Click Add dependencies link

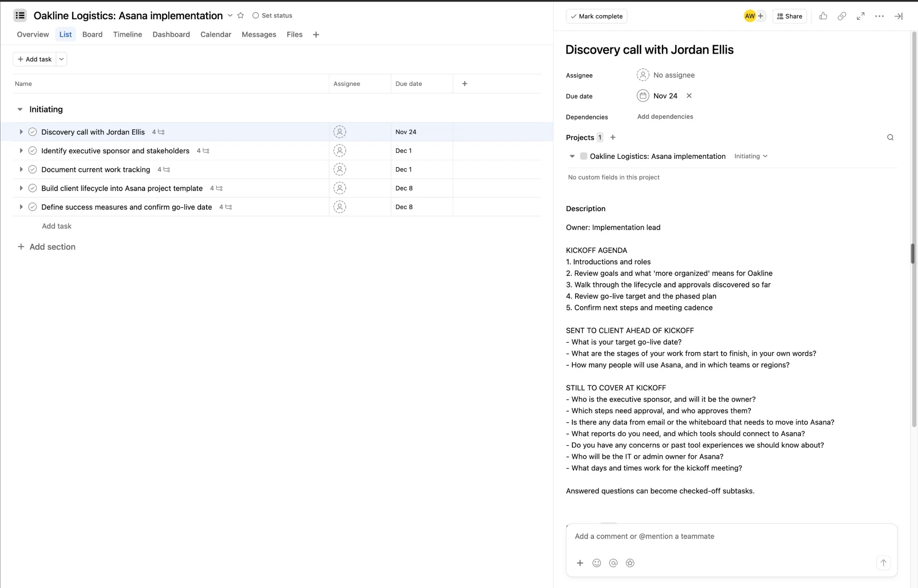point(665,117)
